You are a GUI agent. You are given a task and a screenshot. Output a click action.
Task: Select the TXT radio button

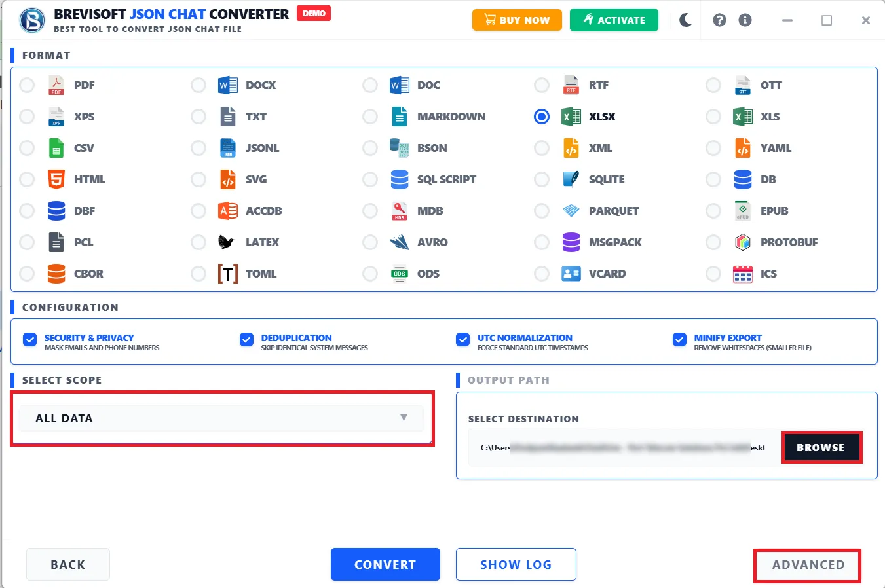tap(198, 117)
